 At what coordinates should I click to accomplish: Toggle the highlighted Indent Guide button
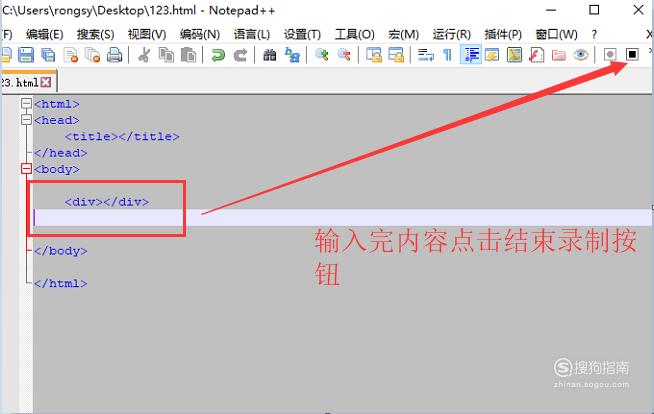tap(471, 55)
